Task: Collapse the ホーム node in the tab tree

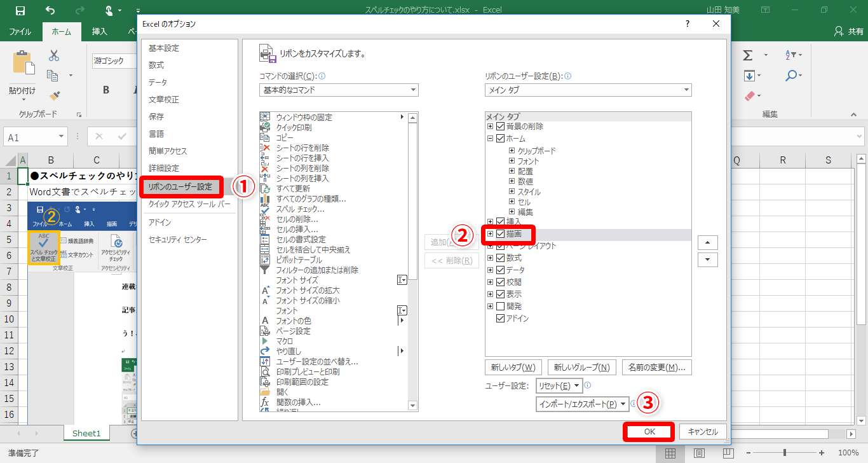Action: click(x=490, y=138)
